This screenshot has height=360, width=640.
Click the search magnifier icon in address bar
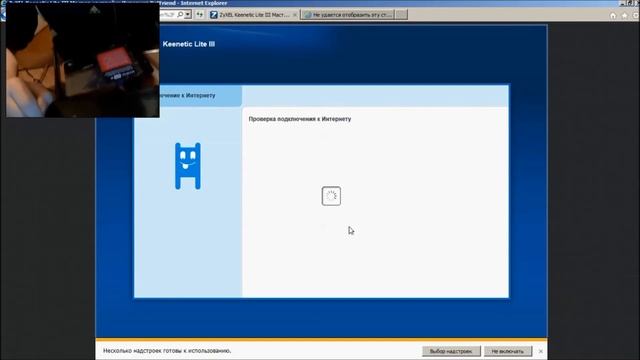coord(180,15)
